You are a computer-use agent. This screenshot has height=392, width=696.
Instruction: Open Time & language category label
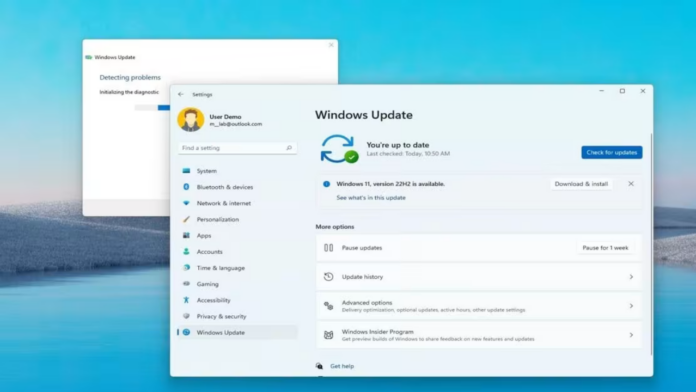(221, 268)
